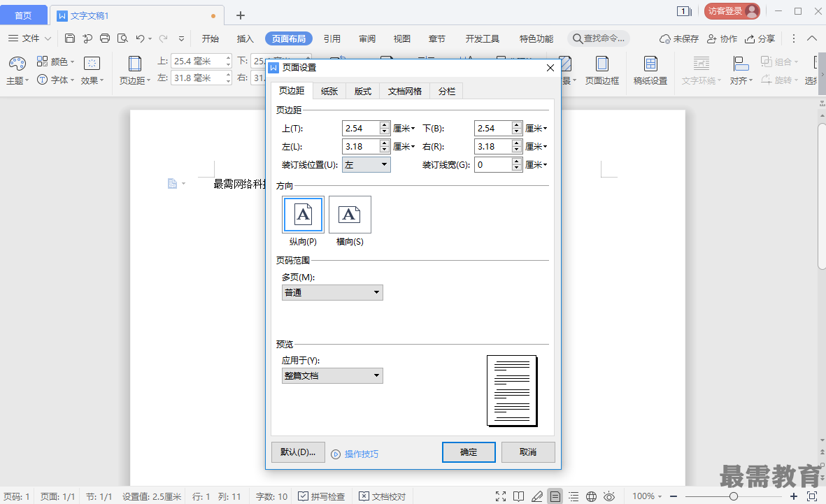This screenshot has width=826, height=504.
Task: Switch to reading layout view icon
Action: tap(519, 496)
